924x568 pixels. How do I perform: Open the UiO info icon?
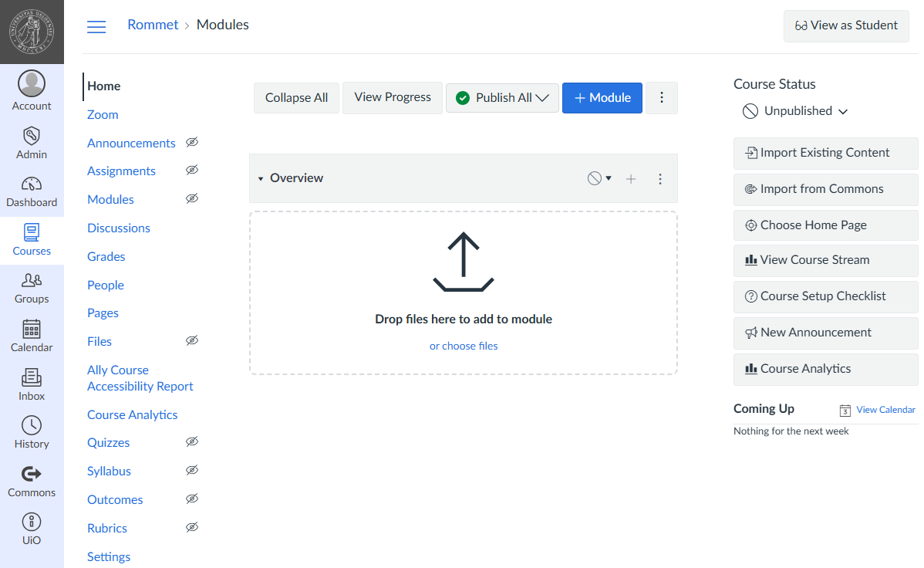pyautogui.click(x=31, y=522)
